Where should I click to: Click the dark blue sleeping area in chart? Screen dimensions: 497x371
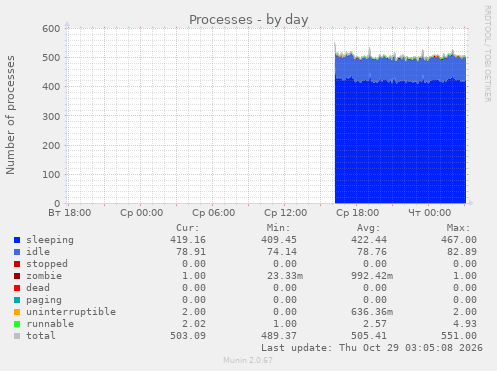(400, 143)
